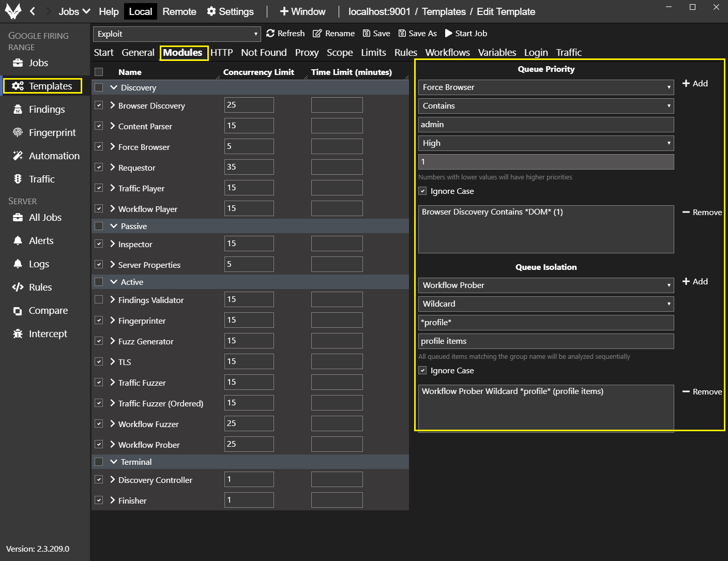Image resolution: width=728 pixels, height=561 pixels.
Task: Open the Jobs menu in top bar
Action: coord(74,11)
